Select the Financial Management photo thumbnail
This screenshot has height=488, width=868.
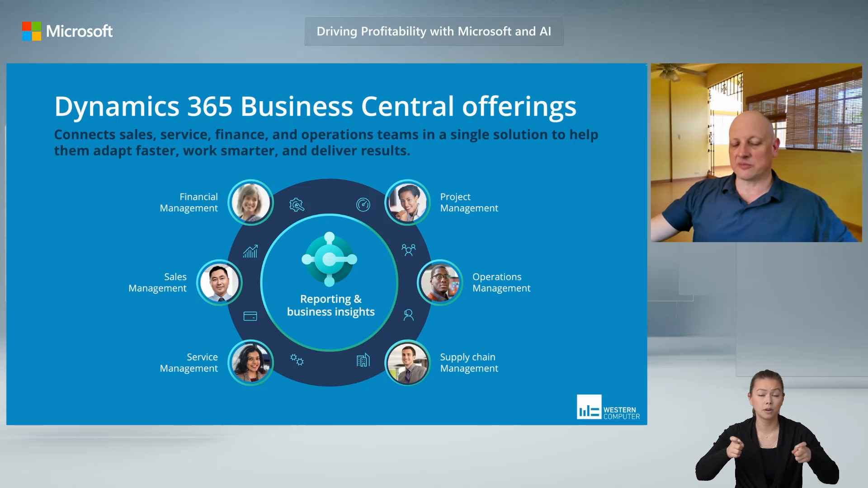tap(250, 202)
